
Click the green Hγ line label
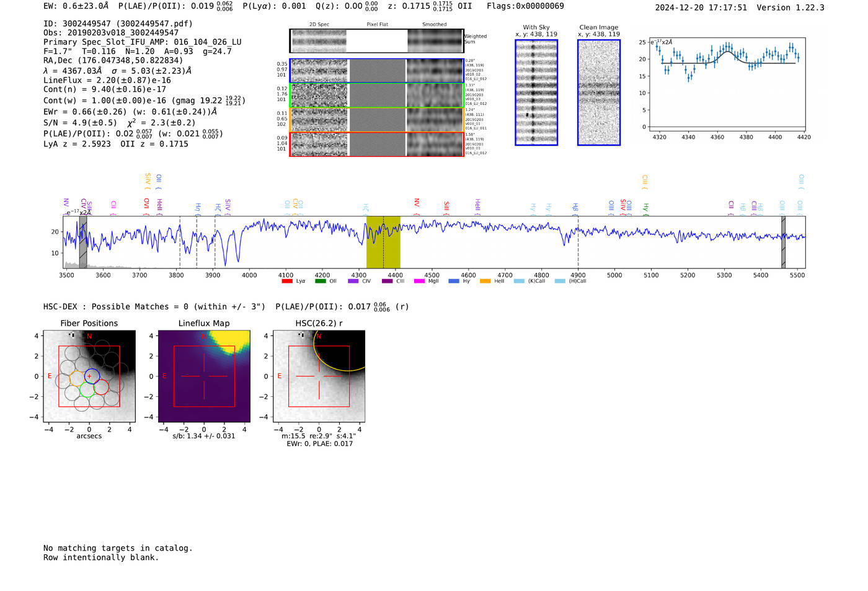click(x=645, y=208)
